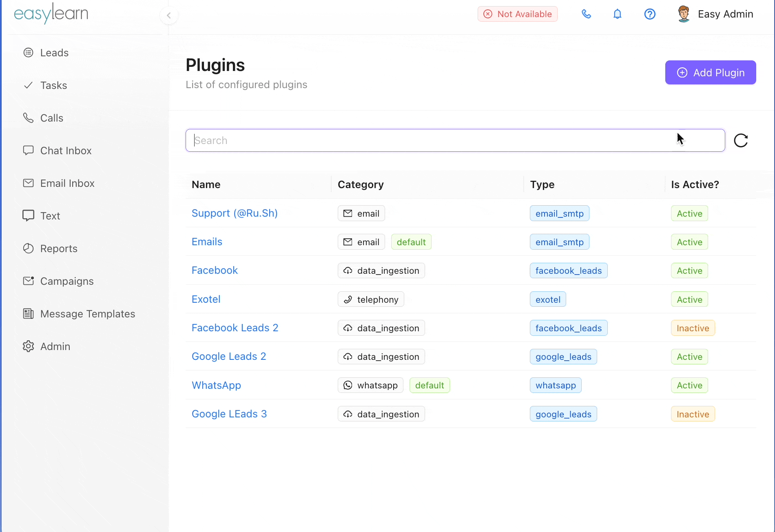
Task: Navigate to Message Templates
Action: tap(87, 314)
